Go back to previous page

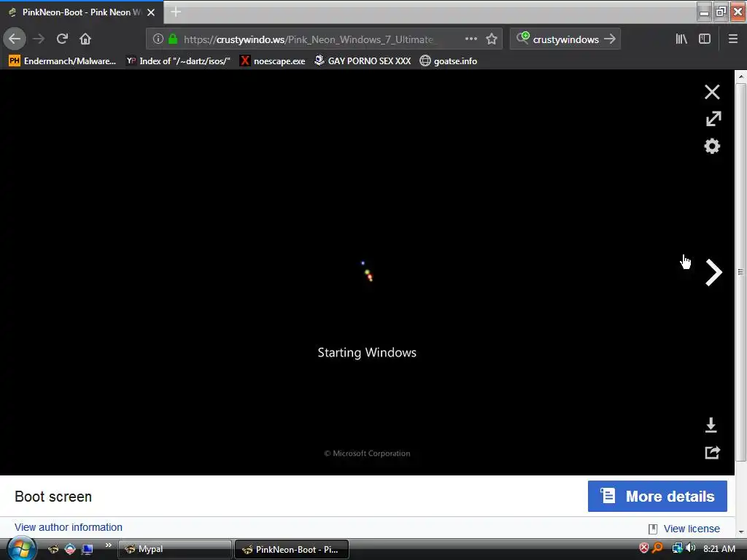pos(15,39)
